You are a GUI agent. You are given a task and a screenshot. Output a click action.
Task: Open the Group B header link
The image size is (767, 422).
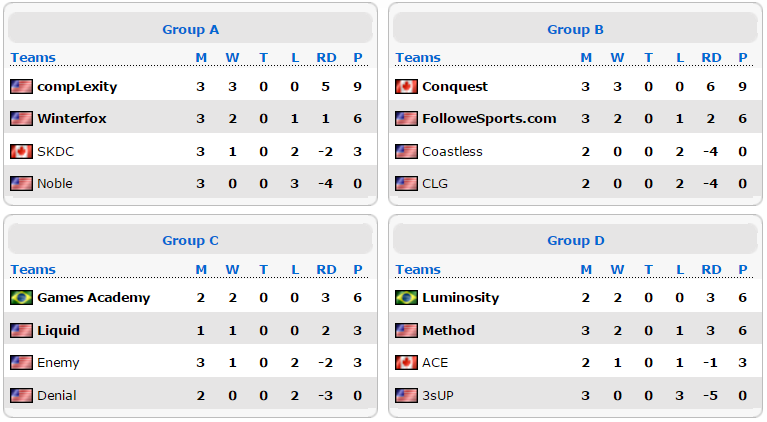pyautogui.click(x=575, y=30)
